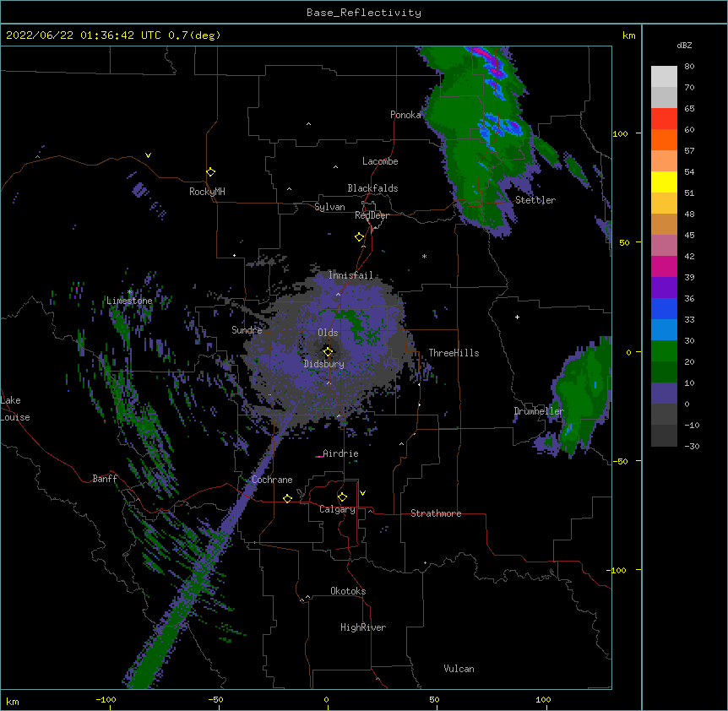Click the Sylvan label on map
This screenshot has height=711, width=728.
329,207
